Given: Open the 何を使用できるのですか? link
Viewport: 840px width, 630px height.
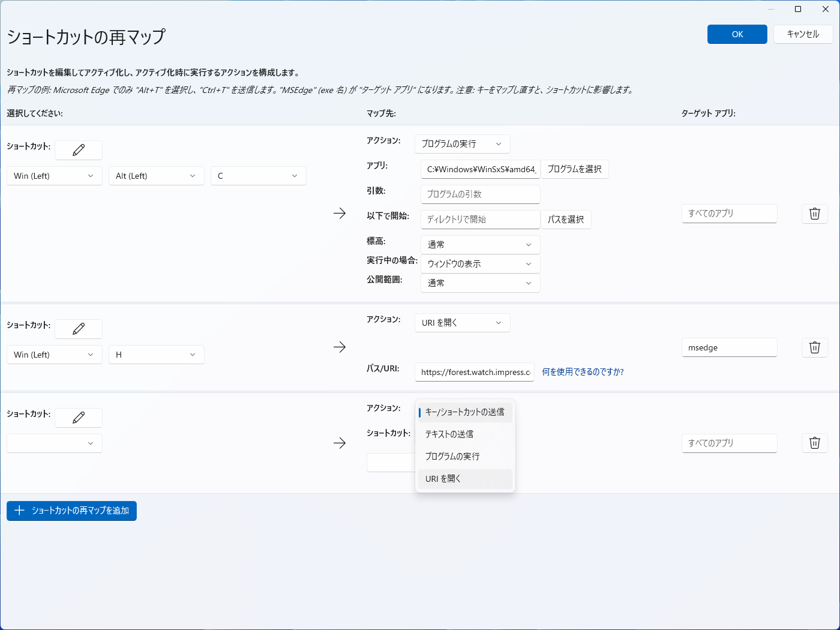Looking at the screenshot, I should click(x=583, y=372).
